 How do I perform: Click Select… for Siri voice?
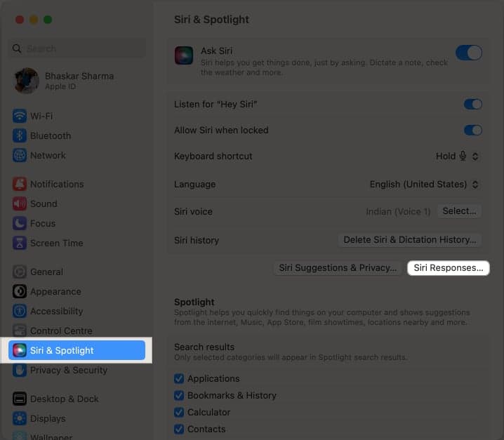point(459,211)
